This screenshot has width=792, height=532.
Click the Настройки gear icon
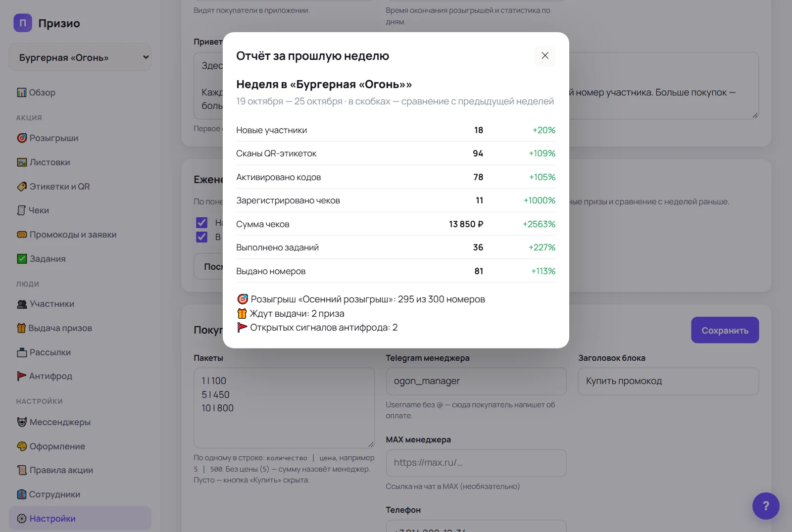[x=22, y=519]
